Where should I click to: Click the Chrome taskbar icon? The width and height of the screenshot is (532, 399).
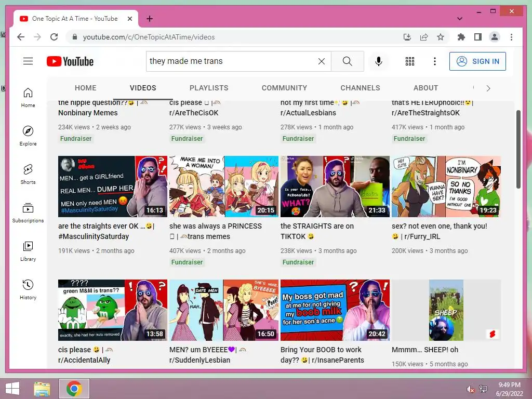pos(74,389)
